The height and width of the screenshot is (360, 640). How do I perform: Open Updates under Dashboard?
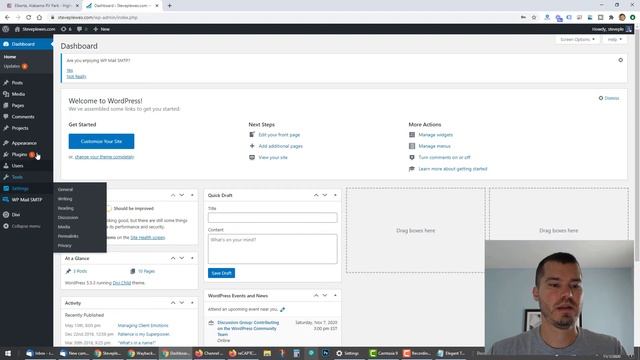coord(16,66)
